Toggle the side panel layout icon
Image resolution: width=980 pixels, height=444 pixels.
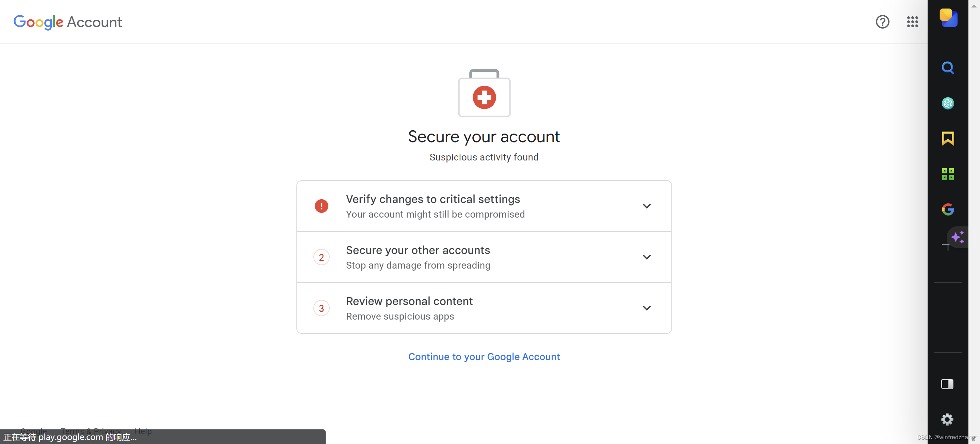947,384
